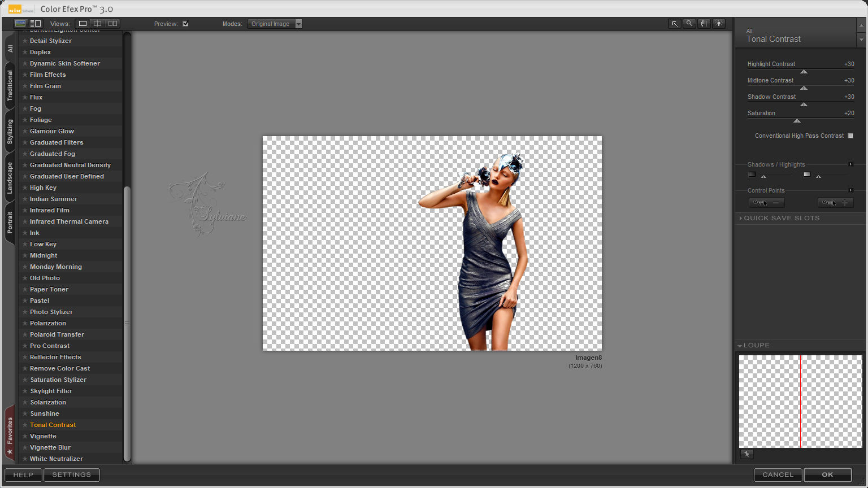Select the zoom magnifier tool

tap(689, 24)
